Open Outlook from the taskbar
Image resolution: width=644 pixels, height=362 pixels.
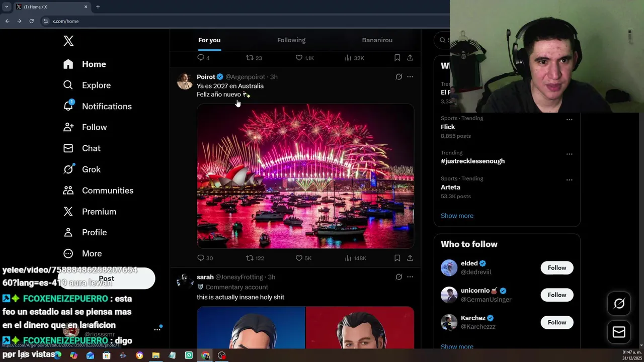point(90,355)
